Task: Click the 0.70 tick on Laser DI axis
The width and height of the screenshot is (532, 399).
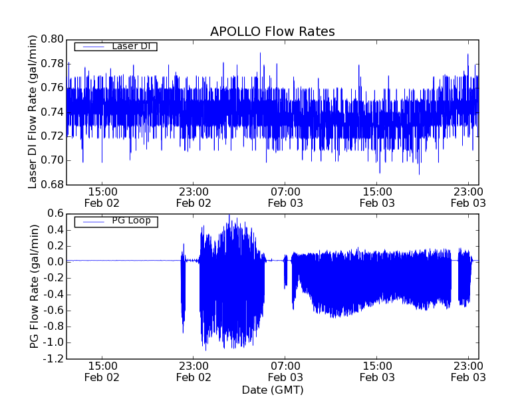Action: click(53, 160)
